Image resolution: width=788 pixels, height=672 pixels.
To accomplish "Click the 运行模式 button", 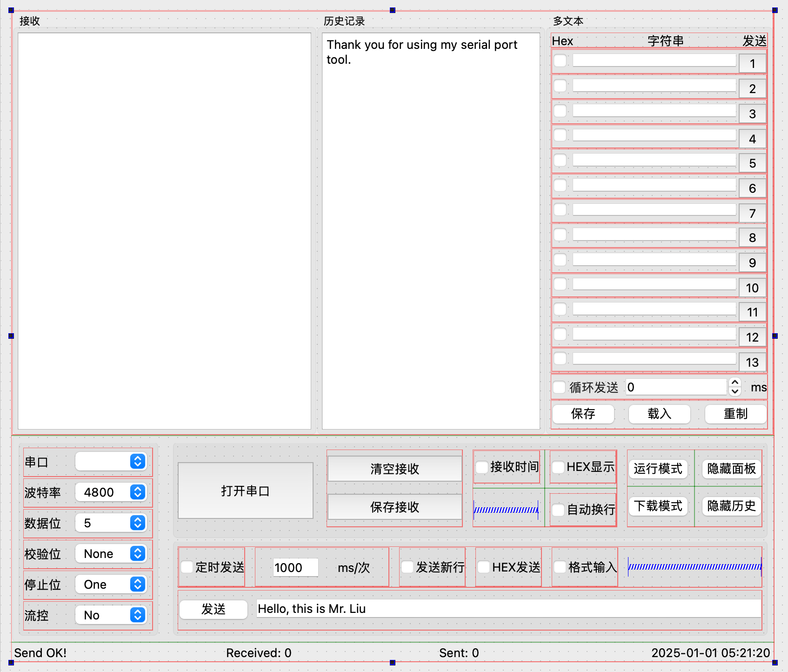I will (658, 468).
